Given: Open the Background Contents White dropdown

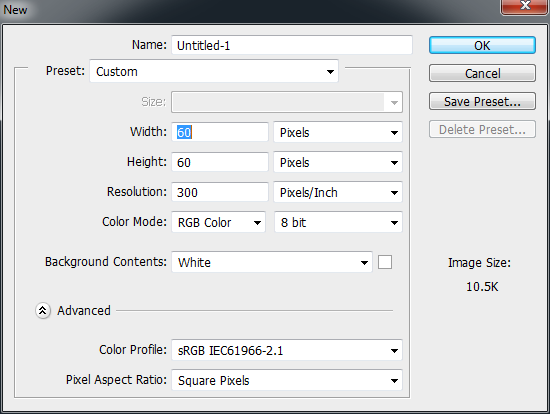Looking at the screenshot, I should (x=271, y=262).
